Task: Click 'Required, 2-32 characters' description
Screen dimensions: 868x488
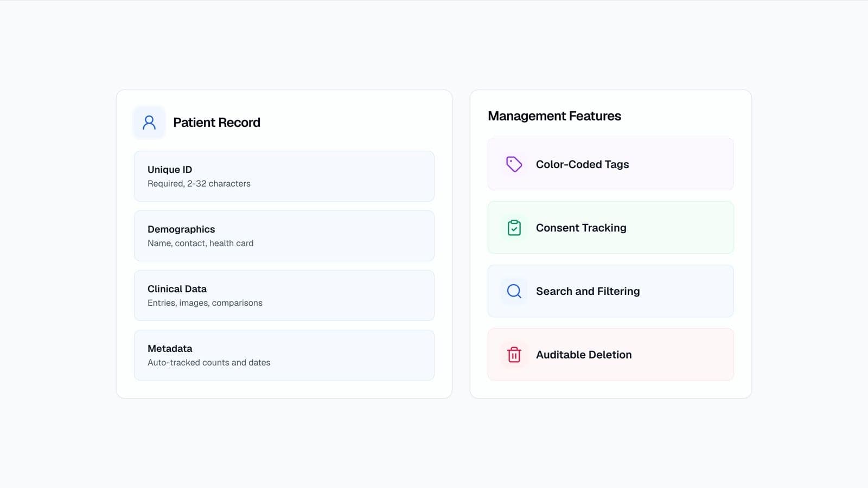Action: coord(199,184)
